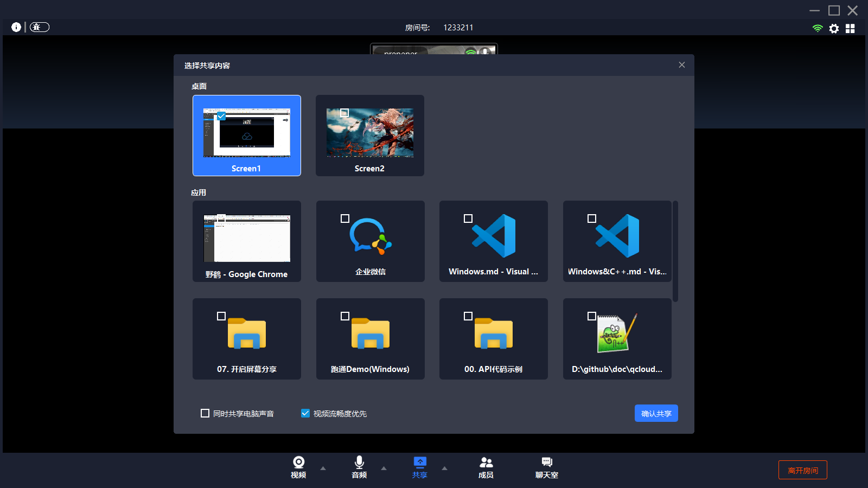
Task: Click the application list scrollbar
Action: pyautogui.click(x=675, y=251)
